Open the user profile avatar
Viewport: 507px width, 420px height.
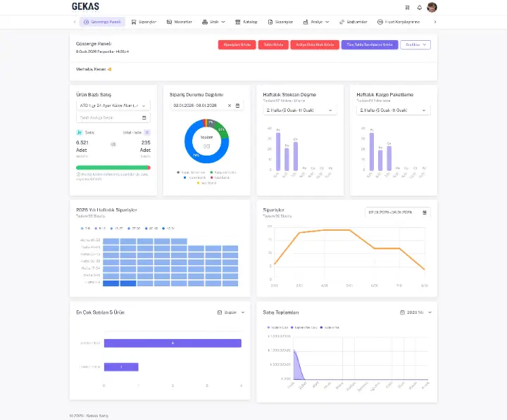432,7
